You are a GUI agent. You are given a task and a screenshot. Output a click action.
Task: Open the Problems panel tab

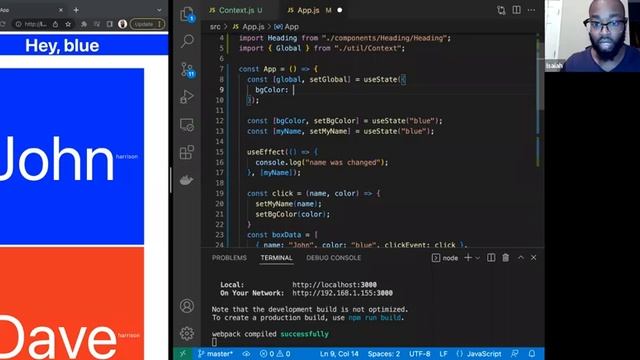pyautogui.click(x=229, y=258)
